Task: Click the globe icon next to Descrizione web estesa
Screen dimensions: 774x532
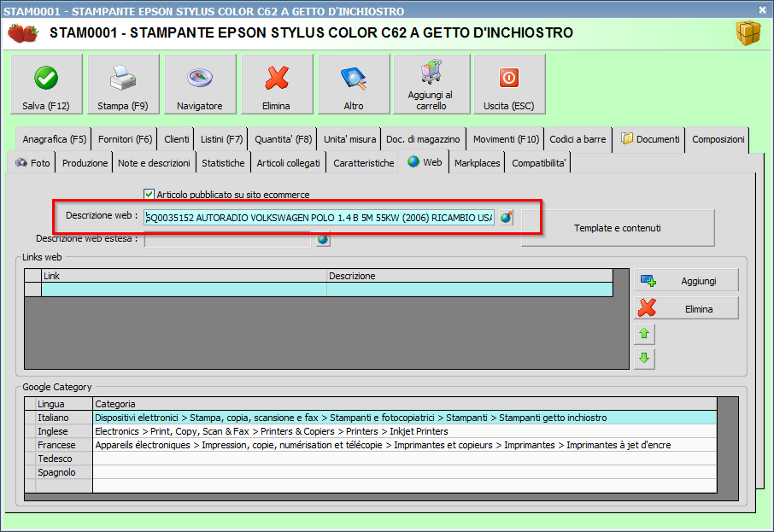Action: tap(323, 240)
